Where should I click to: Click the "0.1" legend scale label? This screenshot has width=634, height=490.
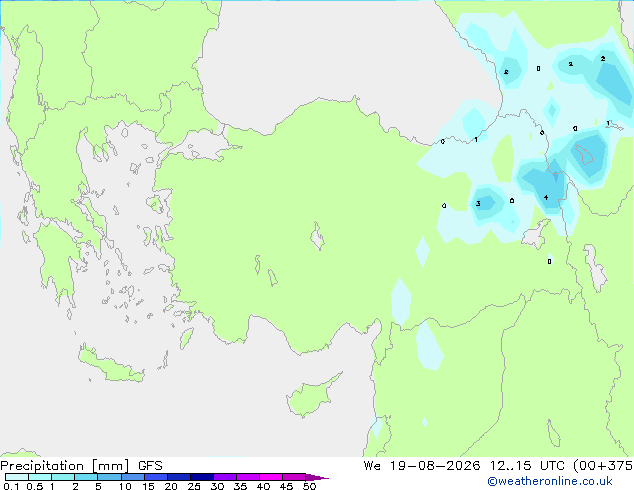pyautogui.click(x=11, y=486)
